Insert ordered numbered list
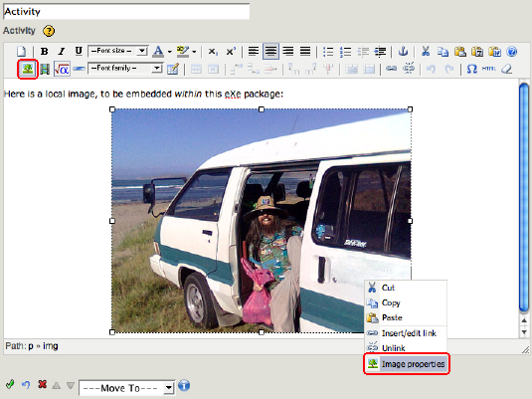Image resolution: width=532 pixels, height=399 pixels. 345,52
